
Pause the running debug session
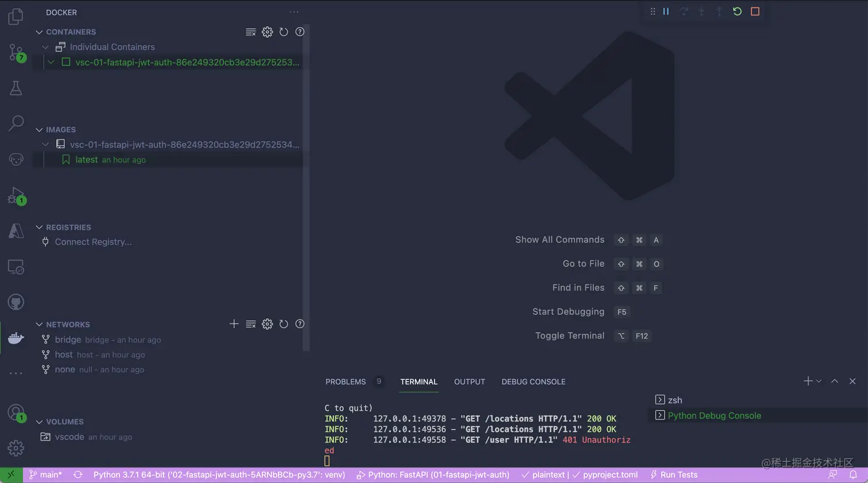click(x=666, y=11)
